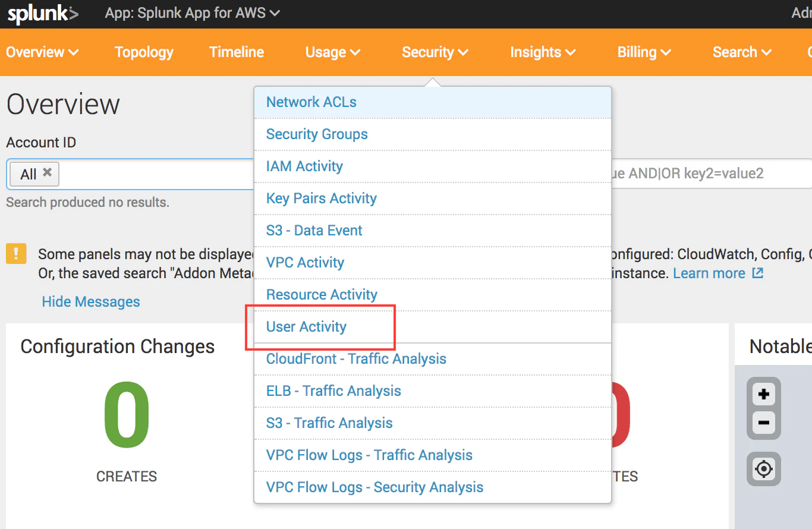Screen dimensions: 812x529
Task: Click the Hide Messages link
Action: click(91, 301)
